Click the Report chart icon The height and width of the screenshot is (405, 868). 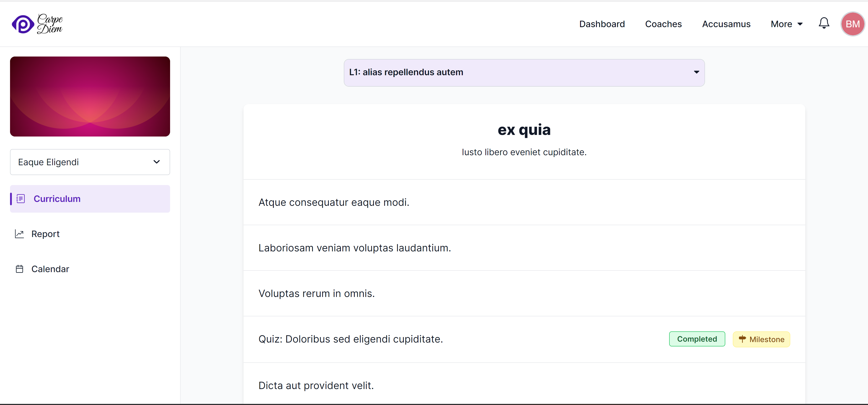pos(20,234)
